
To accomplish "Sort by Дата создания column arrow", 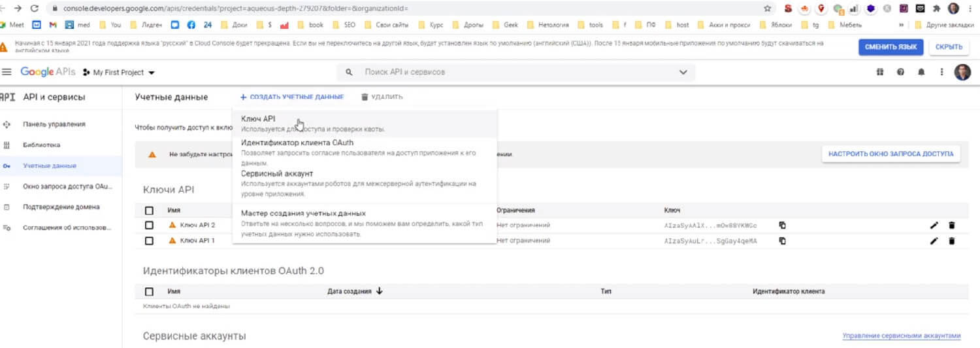I will 380,291.
